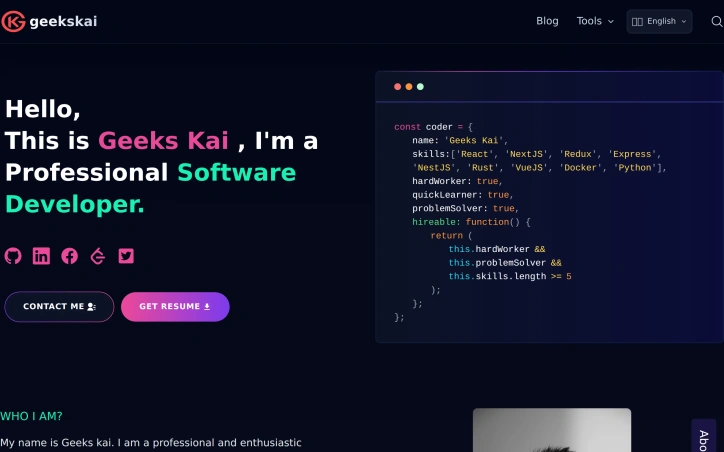The height and width of the screenshot is (452, 724).
Task: Click 'React' in the skills array
Action: point(475,154)
